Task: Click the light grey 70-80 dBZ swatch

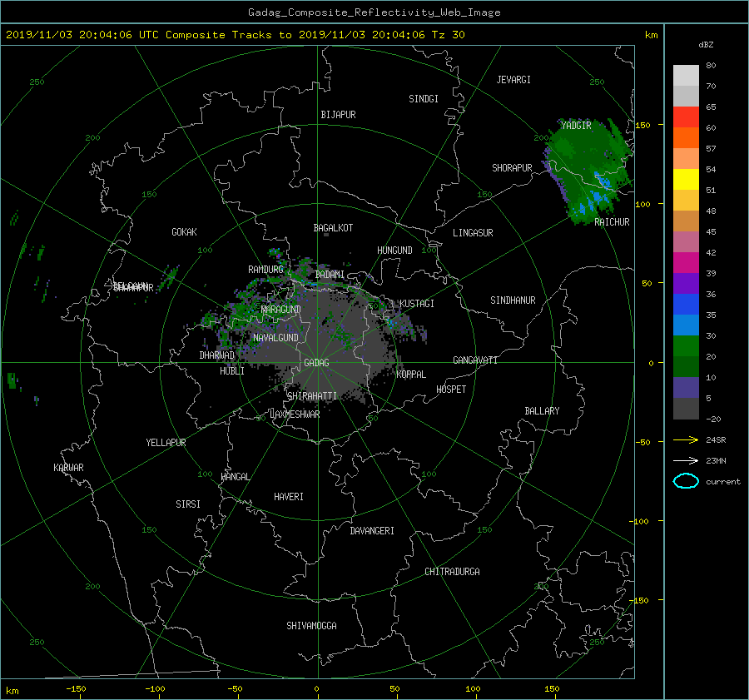Action: point(686,76)
